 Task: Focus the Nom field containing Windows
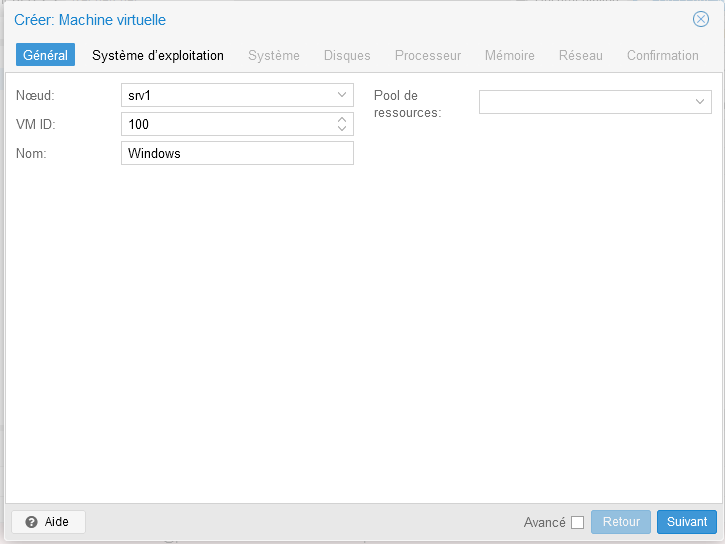coord(236,153)
